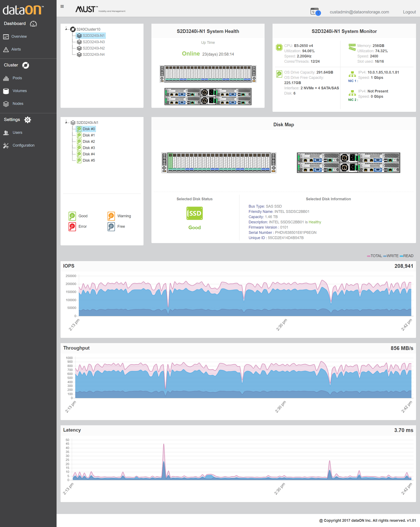
Task: Go to the Nodes page
Action: coord(18,104)
